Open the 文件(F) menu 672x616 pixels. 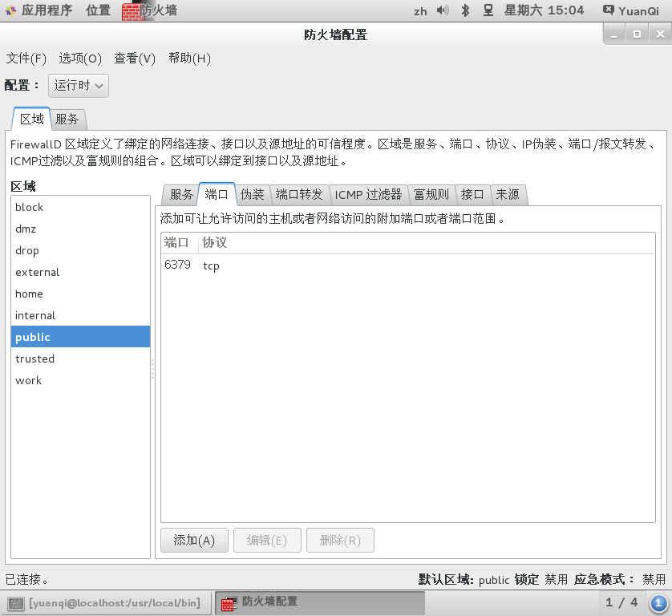pyautogui.click(x=26, y=59)
